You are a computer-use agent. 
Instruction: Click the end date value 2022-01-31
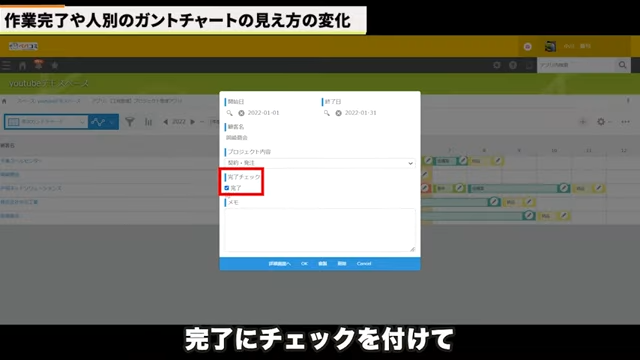[x=360, y=113]
